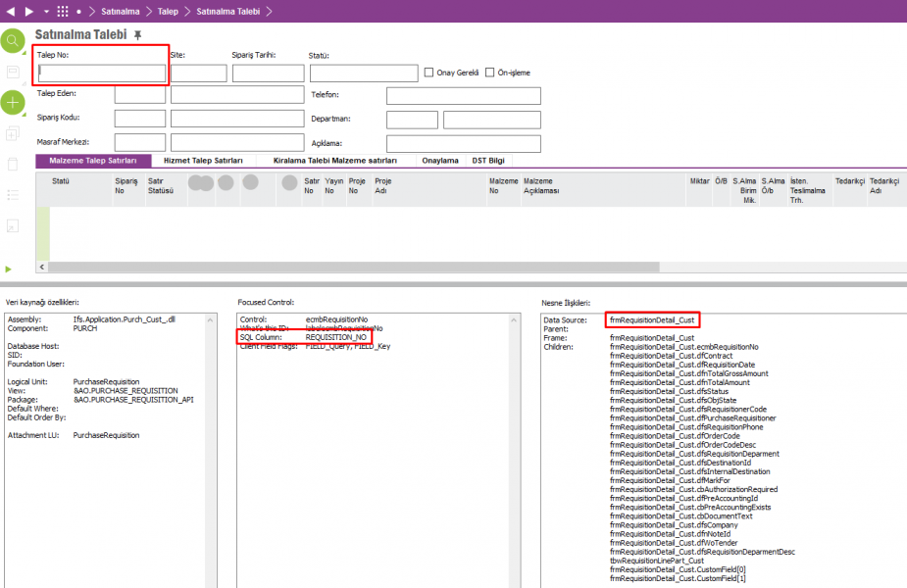
Task: Focus the Talep No input field
Action: pyautogui.click(x=102, y=73)
